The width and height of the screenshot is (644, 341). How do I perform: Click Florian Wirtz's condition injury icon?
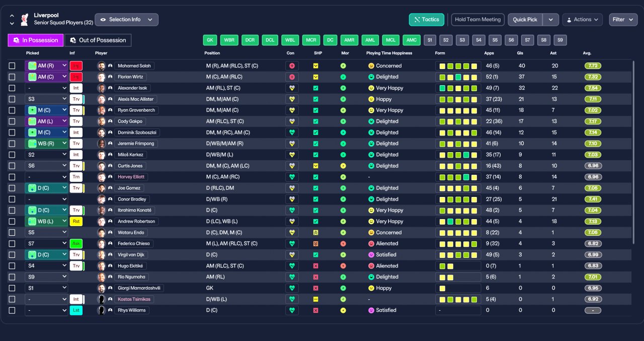tap(292, 77)
